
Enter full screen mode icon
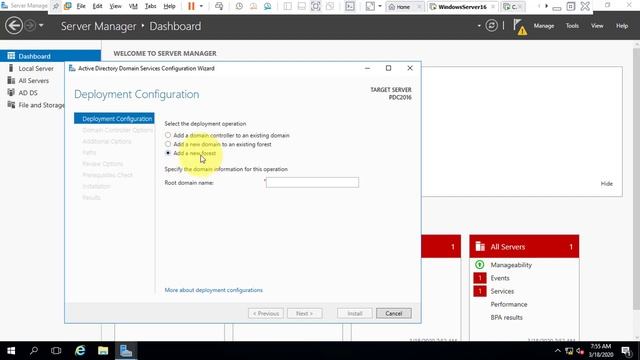pos(316,6)
